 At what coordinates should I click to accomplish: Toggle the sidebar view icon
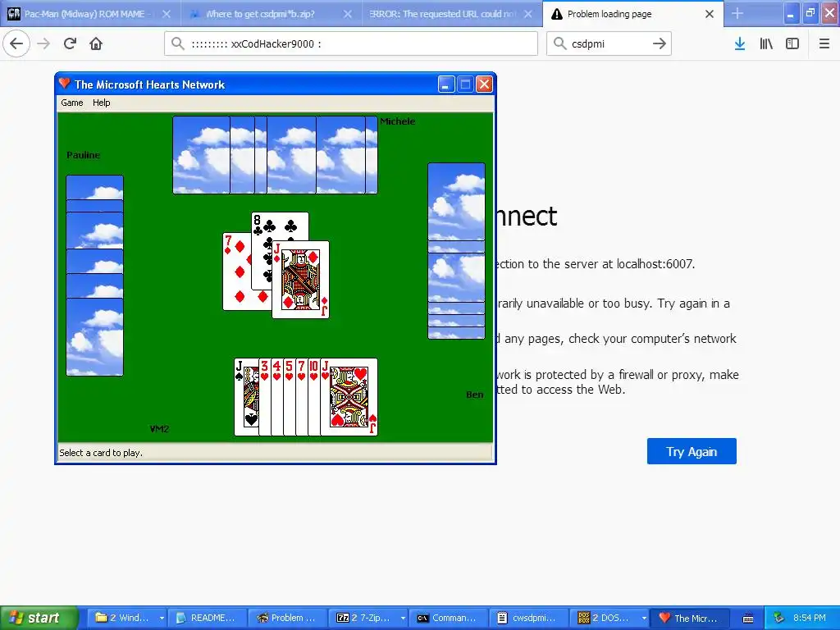[x=792, y=43]
